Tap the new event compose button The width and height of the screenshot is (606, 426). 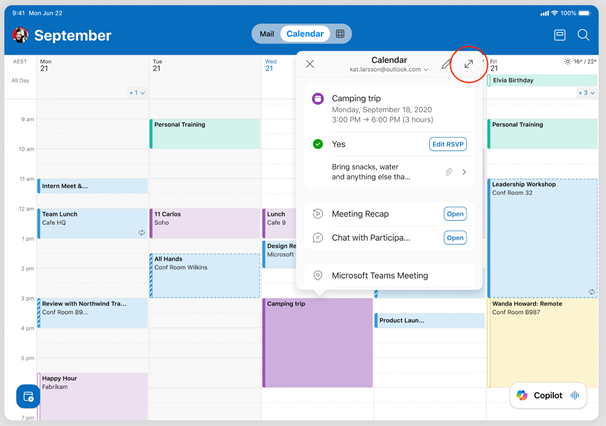point(28,397)
